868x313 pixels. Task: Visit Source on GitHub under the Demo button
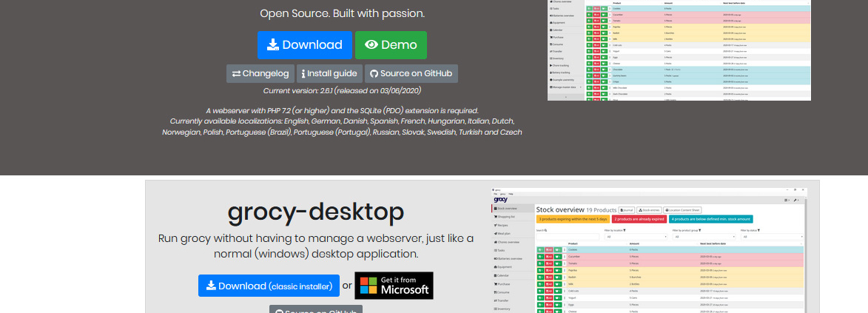411,74
